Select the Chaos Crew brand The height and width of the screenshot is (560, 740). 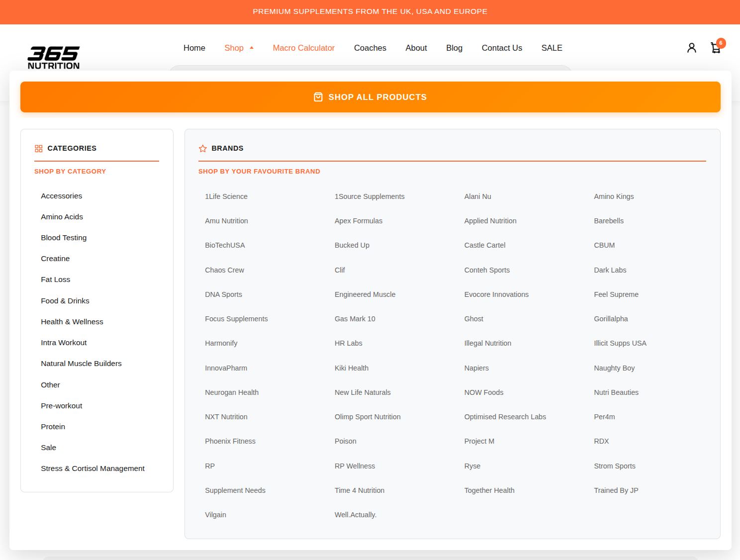click(x=224, y=270)
